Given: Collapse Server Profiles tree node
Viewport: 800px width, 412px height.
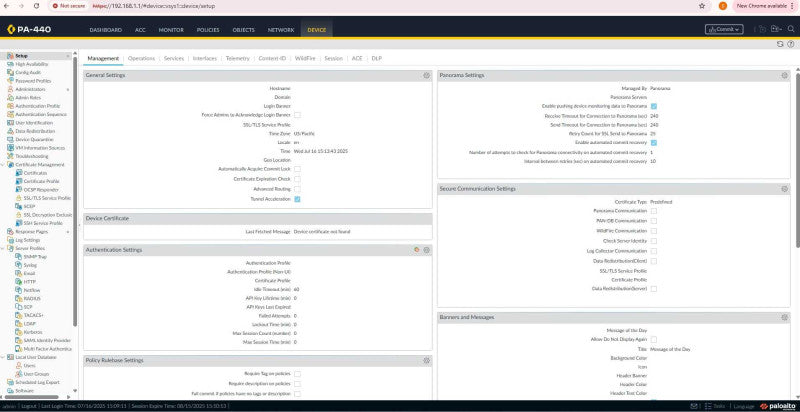Looking at the screenshot, I should point(4,248).
